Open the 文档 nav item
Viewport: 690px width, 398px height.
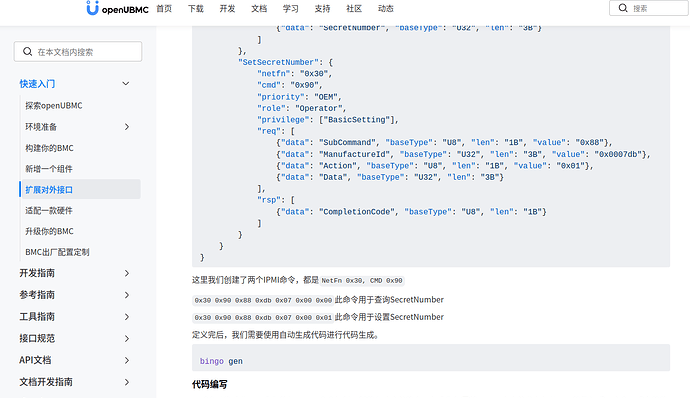click(259, 8)
